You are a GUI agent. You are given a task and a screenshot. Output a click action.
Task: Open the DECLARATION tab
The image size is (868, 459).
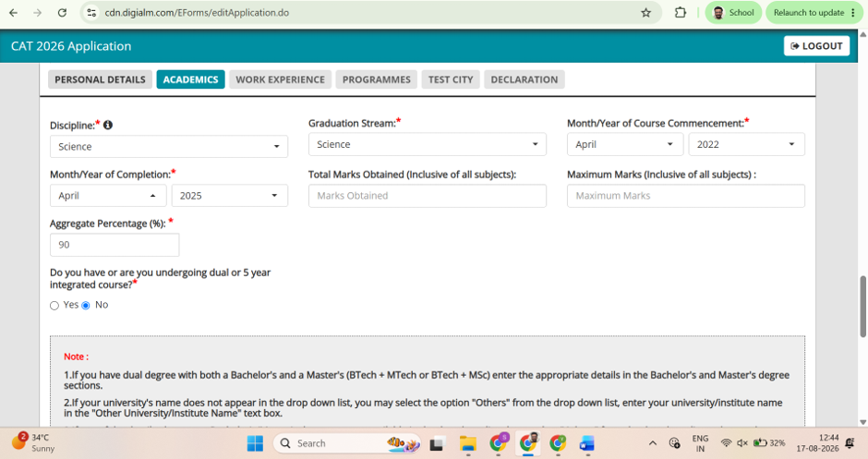[524, 79]
